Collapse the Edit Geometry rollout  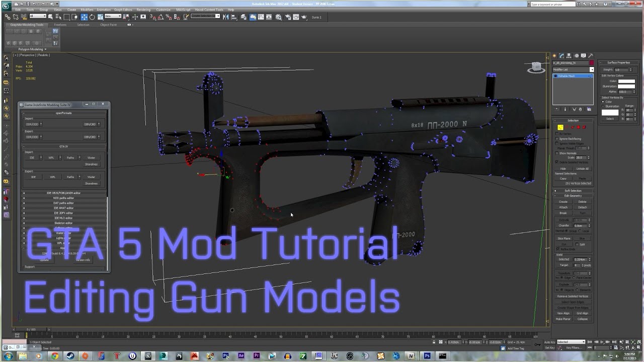click(573, 196)
